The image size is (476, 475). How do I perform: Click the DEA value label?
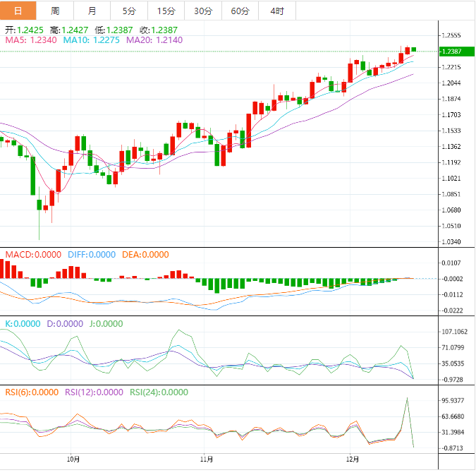point(146,255)
